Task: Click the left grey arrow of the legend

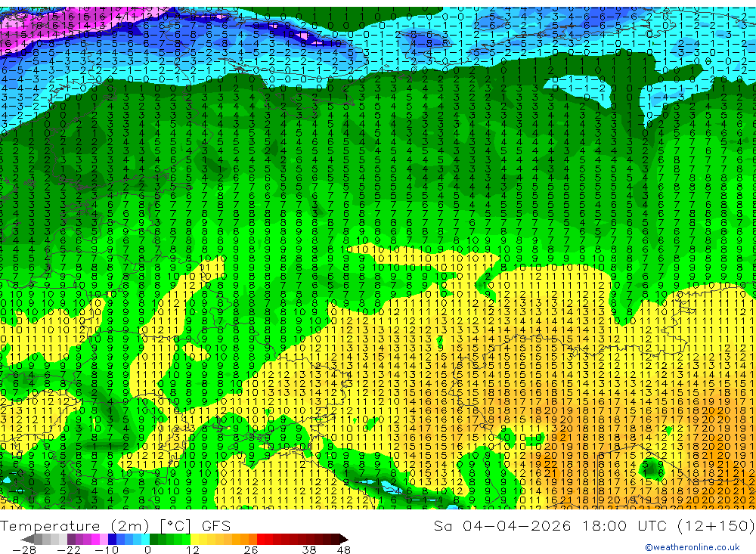Action: 27,540
